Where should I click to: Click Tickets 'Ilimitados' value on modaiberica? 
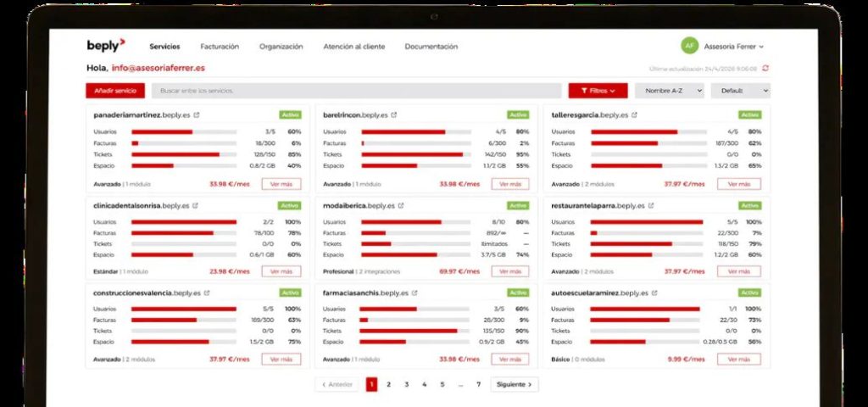click(494, 244)
